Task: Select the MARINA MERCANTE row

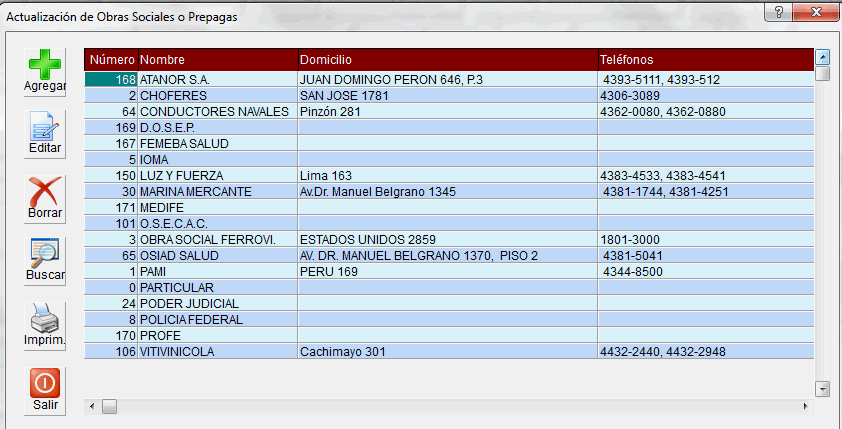Action: pyautogui.click(x=449, y=192)
